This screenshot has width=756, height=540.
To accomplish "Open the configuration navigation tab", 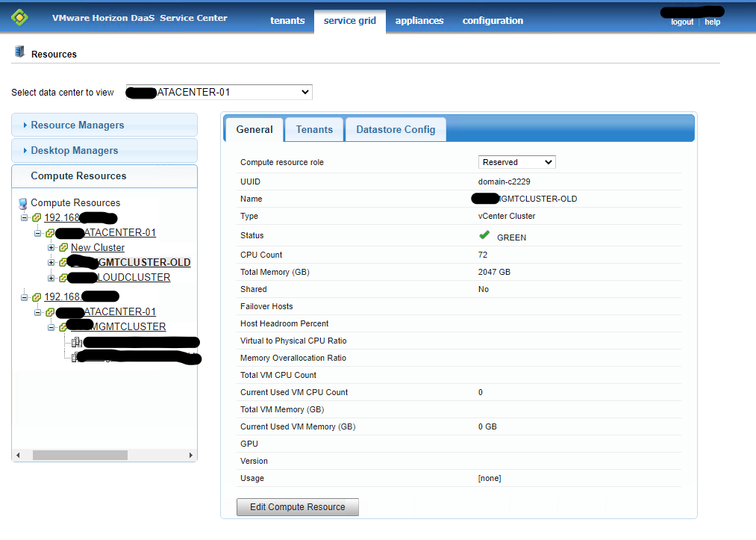I will (x=493, y=21).
